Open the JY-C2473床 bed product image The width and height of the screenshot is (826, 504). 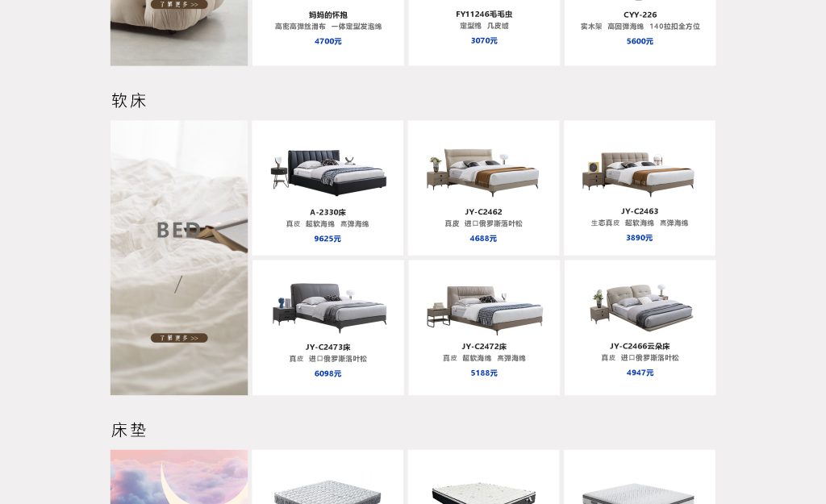pos(330,307)
